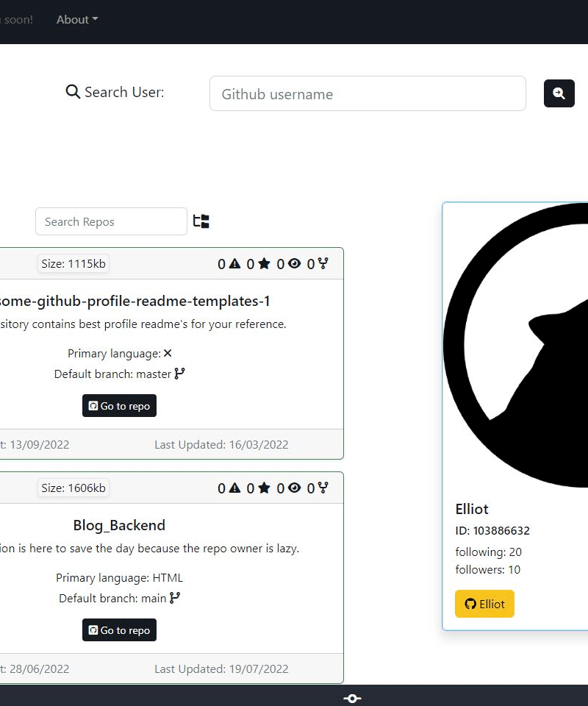Screen dimensions: 588x706
Task: Click the Blog_Backend repository title
Action: pyautogui.click(x=119, y=525)
